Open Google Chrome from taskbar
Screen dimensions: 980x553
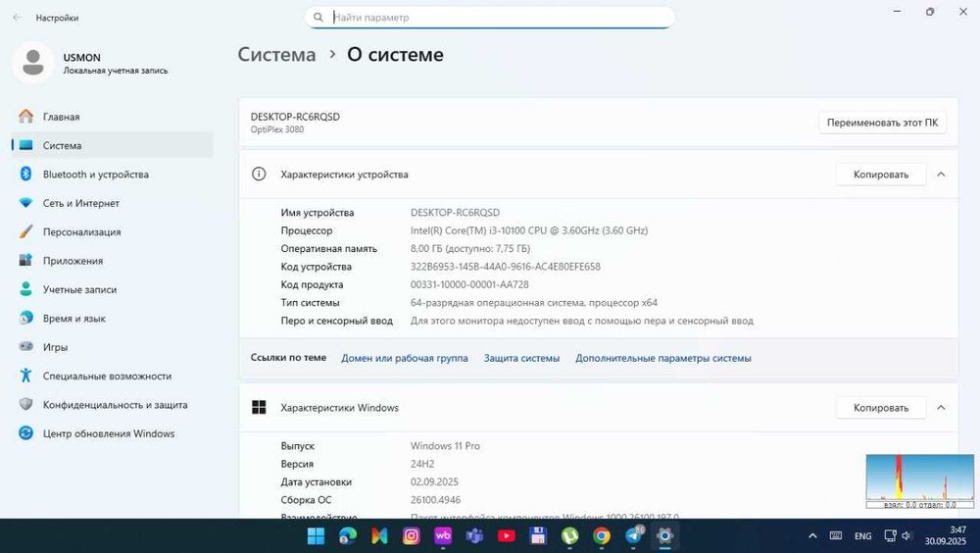tap(602, 535)
